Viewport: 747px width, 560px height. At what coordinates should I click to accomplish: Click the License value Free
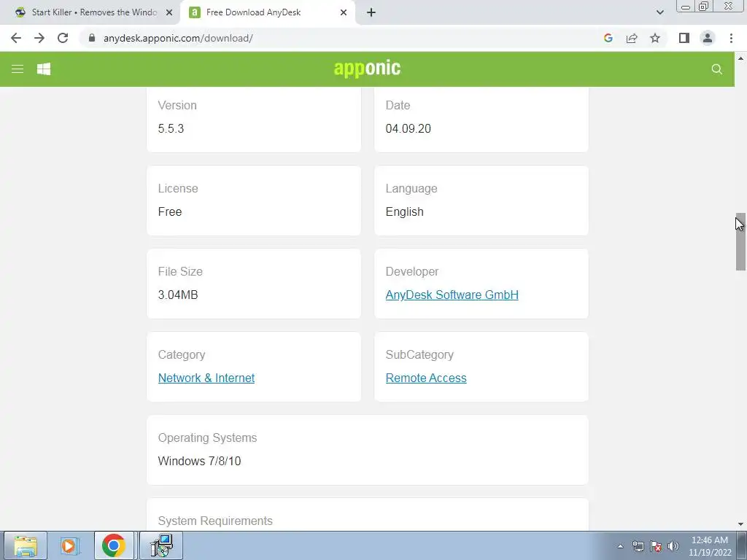170,212
